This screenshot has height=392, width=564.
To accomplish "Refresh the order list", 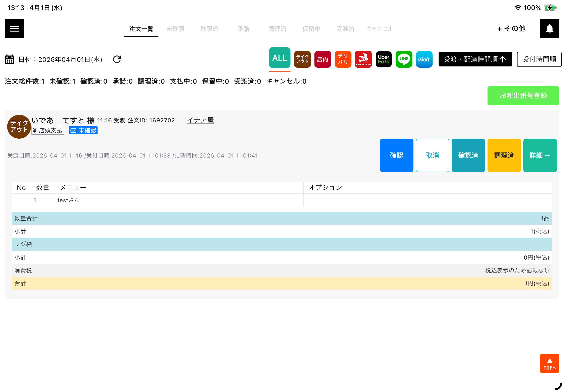I will coord(117,59).
